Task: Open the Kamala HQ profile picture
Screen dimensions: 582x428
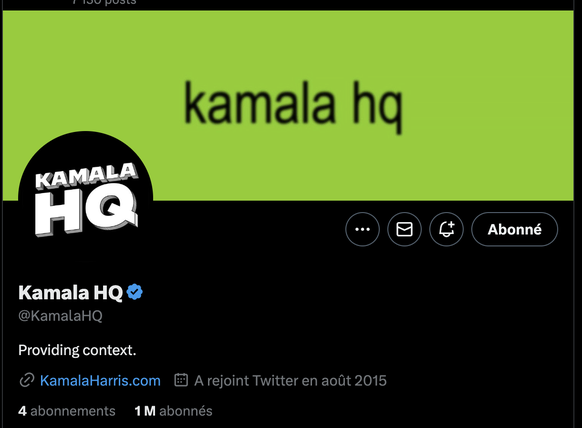Action: (x=86, y=199)
